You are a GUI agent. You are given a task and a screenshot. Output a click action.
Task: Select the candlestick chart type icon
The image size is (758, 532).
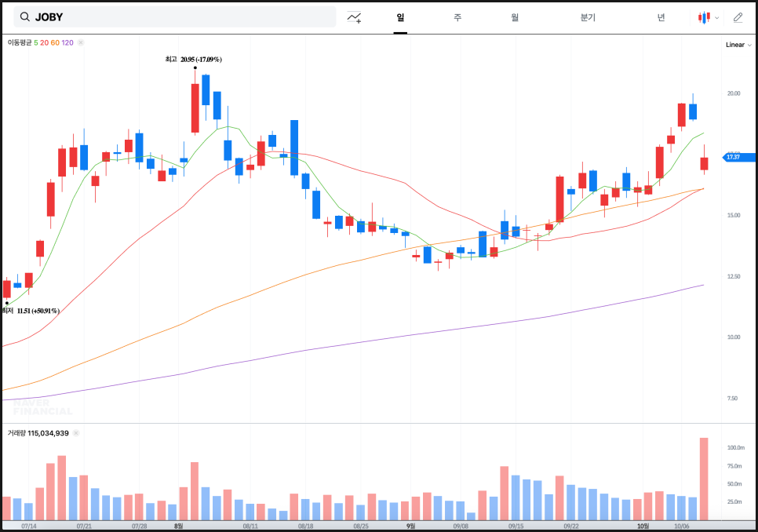705,17
